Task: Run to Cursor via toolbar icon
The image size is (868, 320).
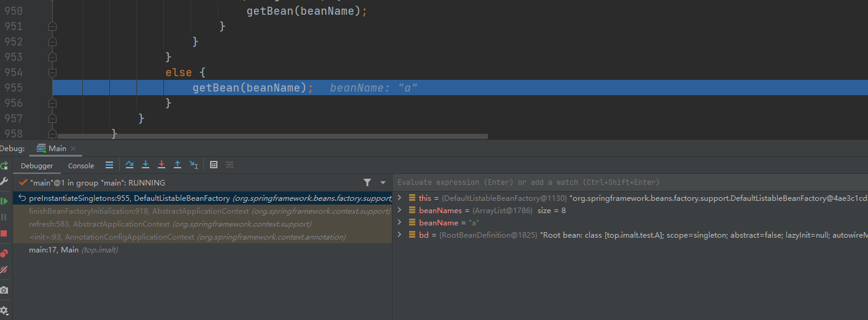Action: (x=194, y=165)
